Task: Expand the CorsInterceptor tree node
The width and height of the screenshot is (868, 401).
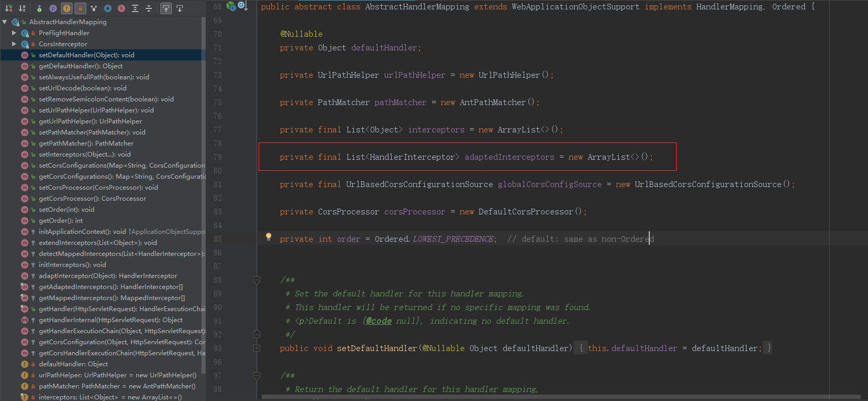Action: 14,44
